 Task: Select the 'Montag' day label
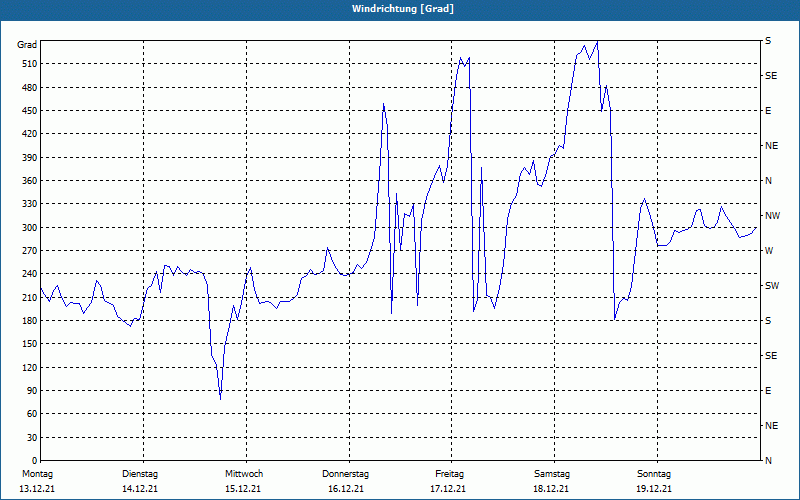pyautogui.click(x=37, y=474)
